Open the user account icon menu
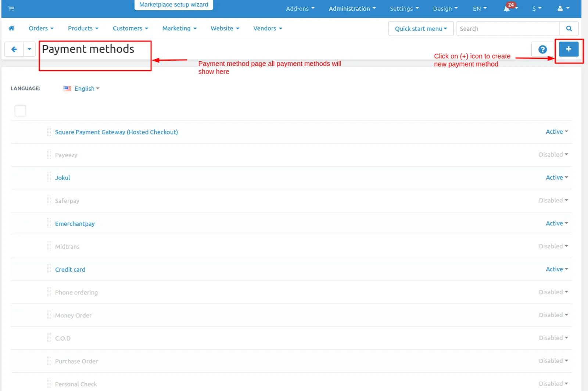The image size is (588, 391). click(563, 8)
